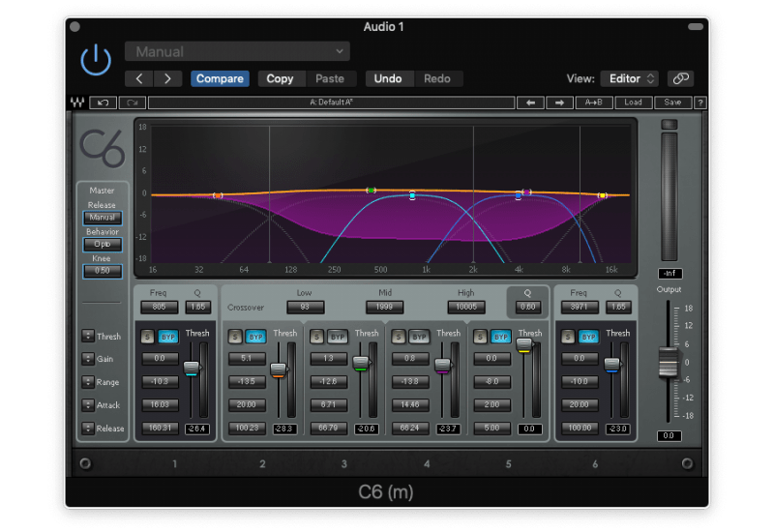Viewport: 774px width, 532px height.
Task: Toggle bypass on band 5
Action: pos(501,337)
